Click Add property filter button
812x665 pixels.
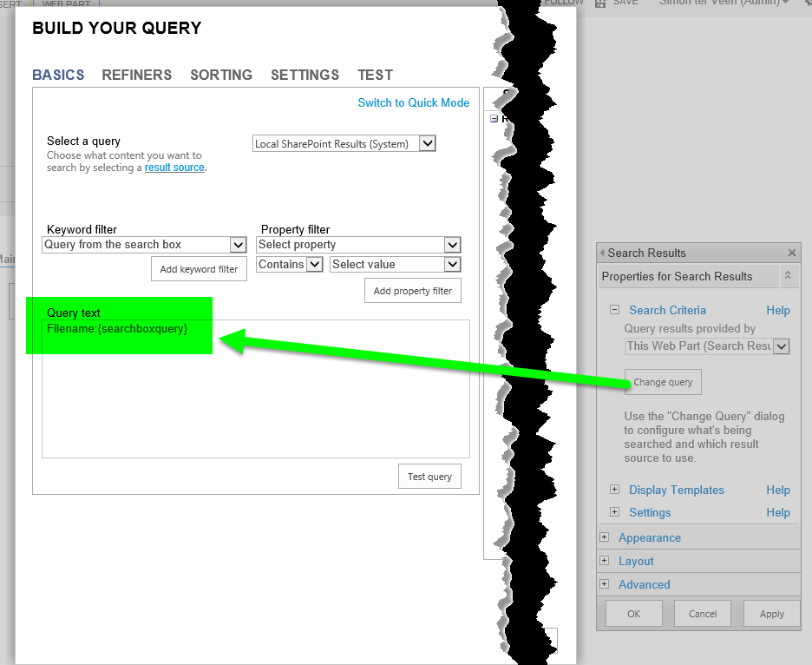point(413,291)
